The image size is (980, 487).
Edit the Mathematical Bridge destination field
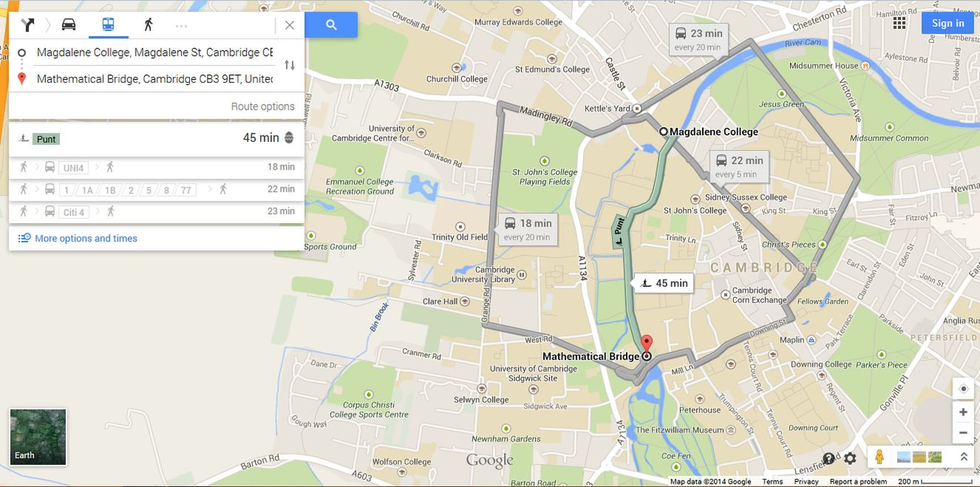tap(154, 79)
